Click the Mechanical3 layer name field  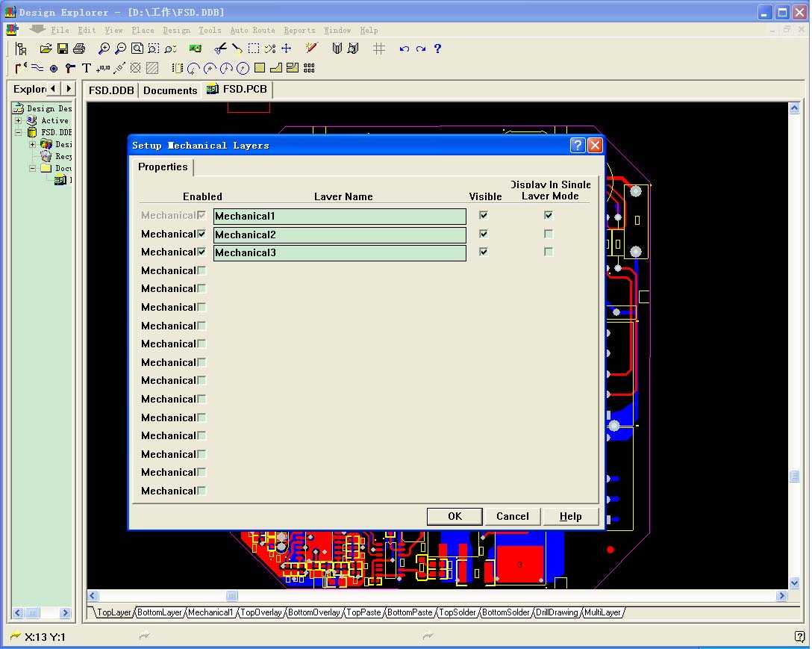[340, 253]
